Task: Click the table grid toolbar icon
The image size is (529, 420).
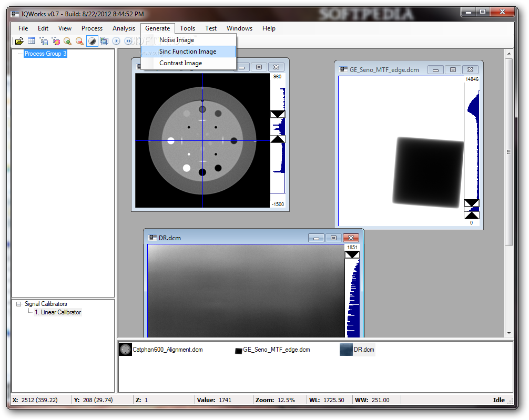Action: 32,41
